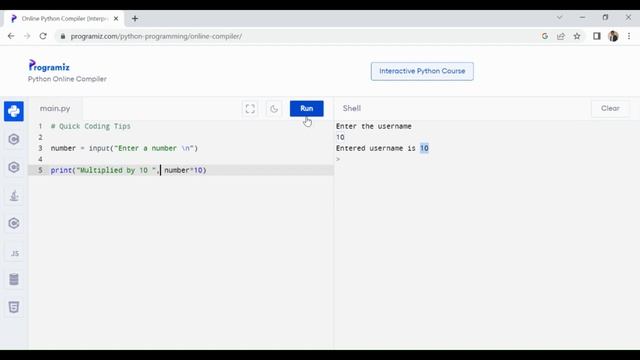Viewport: 640px width, 360px height.
Task: Open Chrome profile avatar
Action: click(613, 36)
